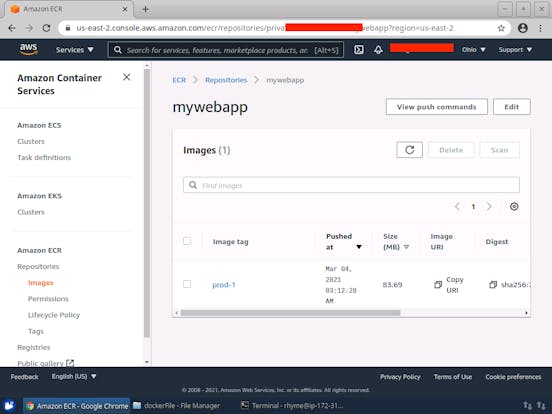The width and height of the screenshot is (552, 414).
Task: Click the Delete images button
Action: 451,150
